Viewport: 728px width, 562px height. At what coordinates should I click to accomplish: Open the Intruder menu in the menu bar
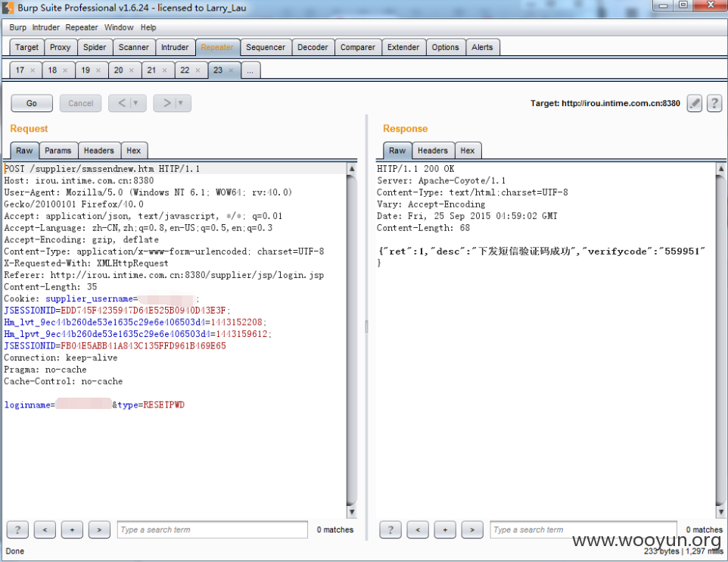pos(46,27)
